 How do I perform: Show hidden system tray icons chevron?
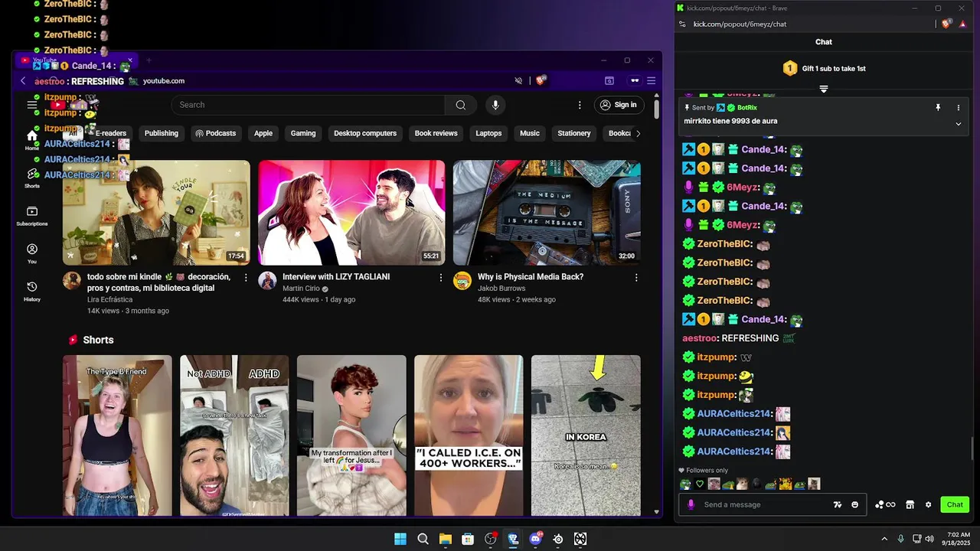coord(884,539)
